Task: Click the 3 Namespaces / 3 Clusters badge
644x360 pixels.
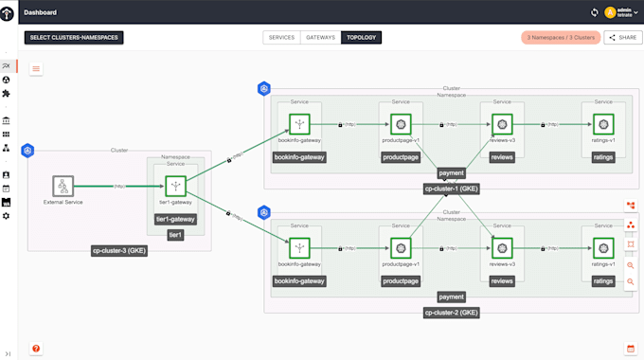Action: click(x=561, y=37)
